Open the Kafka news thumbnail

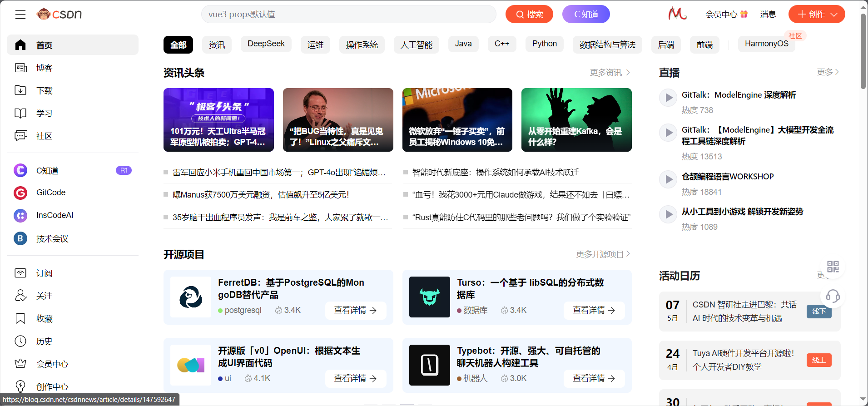coord(576,120)
